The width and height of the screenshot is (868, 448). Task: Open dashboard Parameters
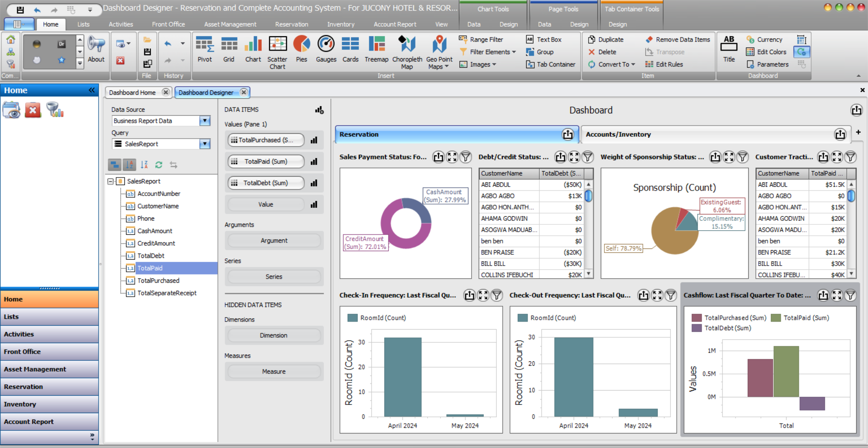[x=767, y=65]
